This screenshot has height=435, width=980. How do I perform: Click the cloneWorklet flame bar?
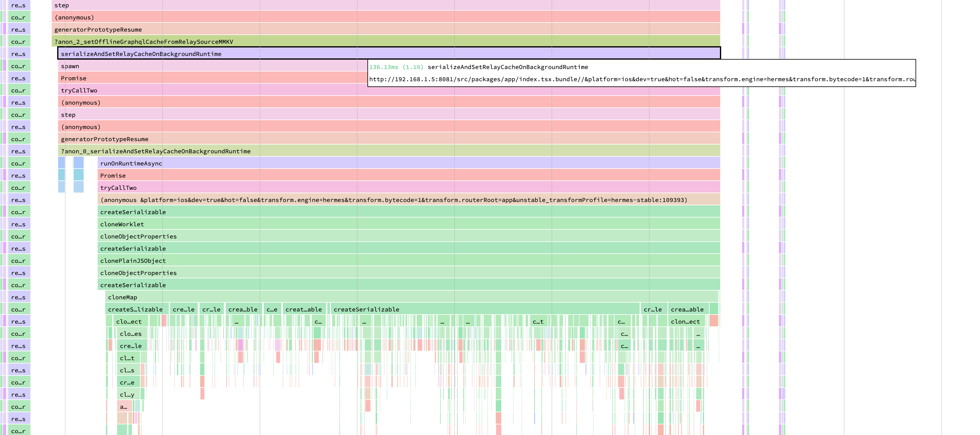click(x=408, y=224)
